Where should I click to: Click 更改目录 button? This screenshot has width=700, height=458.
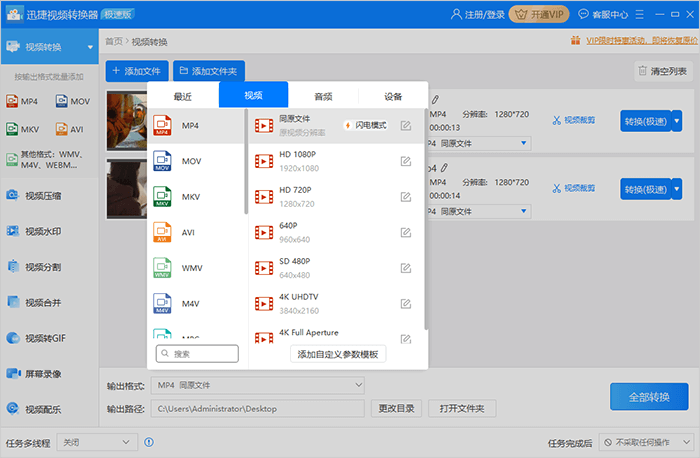pos(396,408)
